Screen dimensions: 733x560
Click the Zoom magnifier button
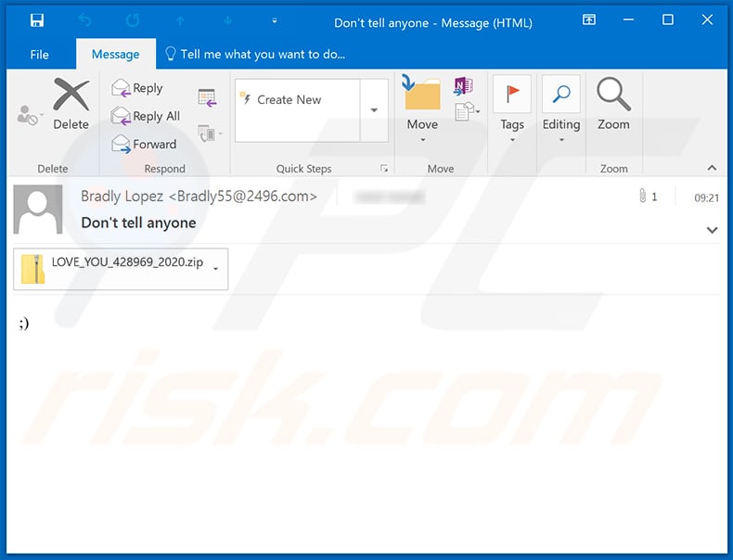pos(613,104)
